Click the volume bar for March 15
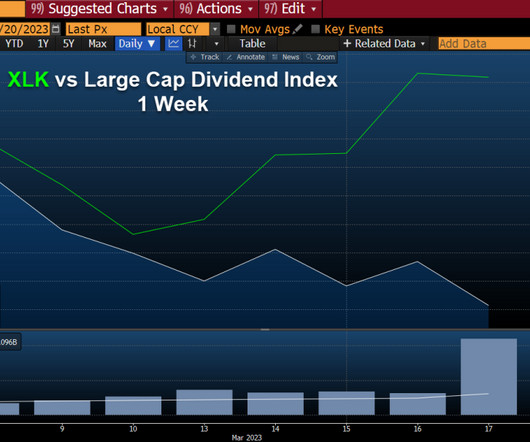 pos(346,403)
